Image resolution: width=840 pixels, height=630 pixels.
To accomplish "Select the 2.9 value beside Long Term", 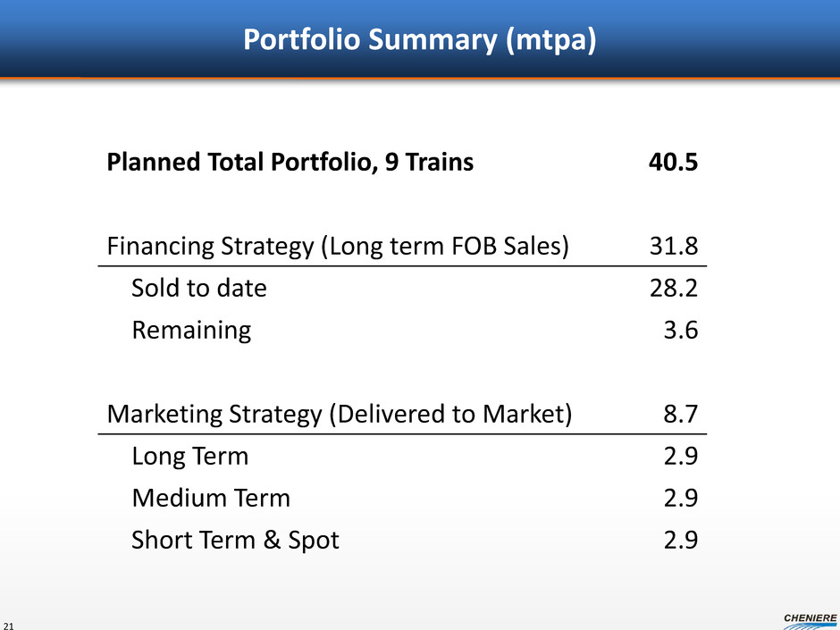I will coord(682,457).
